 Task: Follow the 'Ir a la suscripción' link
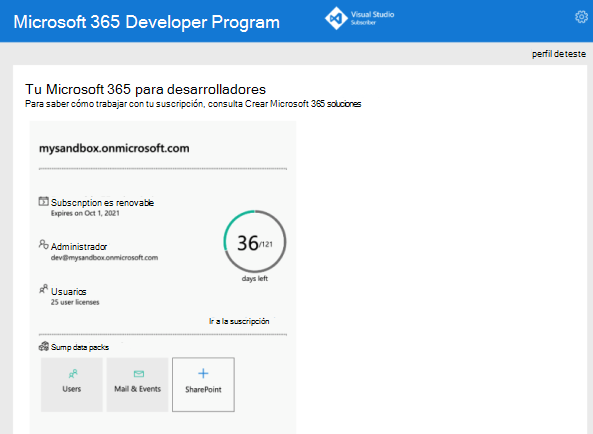239,321
